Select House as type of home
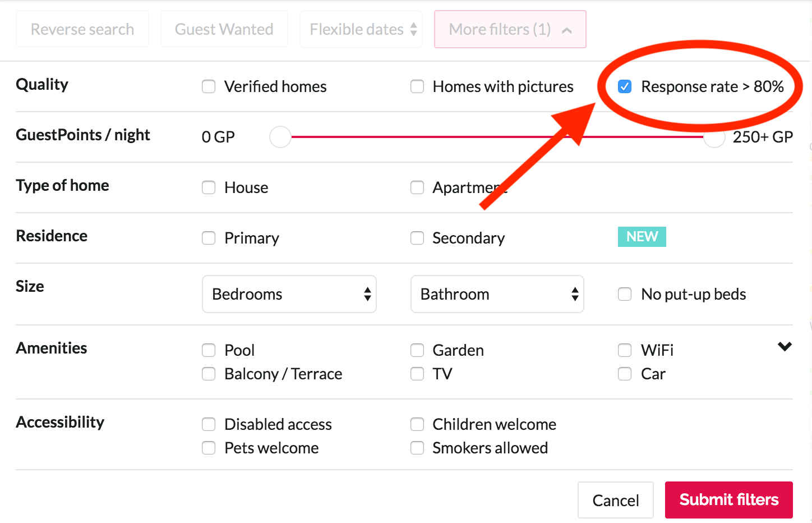Viewport: 812px width, 523px height. tap(209, 187)
